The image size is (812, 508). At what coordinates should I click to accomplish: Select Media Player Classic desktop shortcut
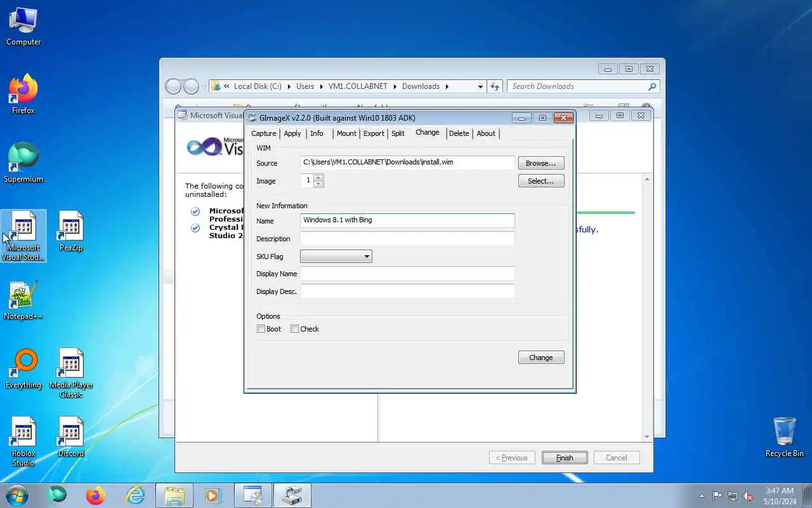[x=71, y=373]
